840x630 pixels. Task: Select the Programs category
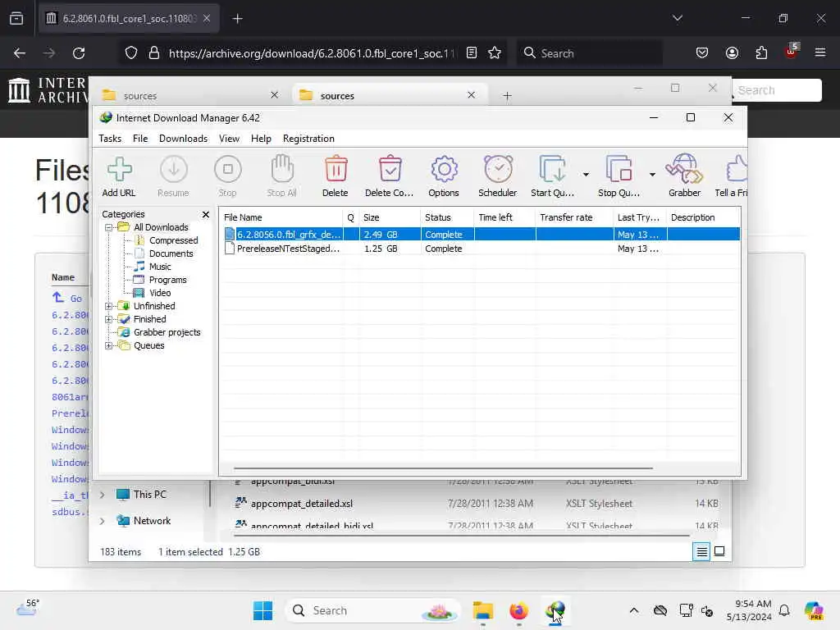point(167,280)
